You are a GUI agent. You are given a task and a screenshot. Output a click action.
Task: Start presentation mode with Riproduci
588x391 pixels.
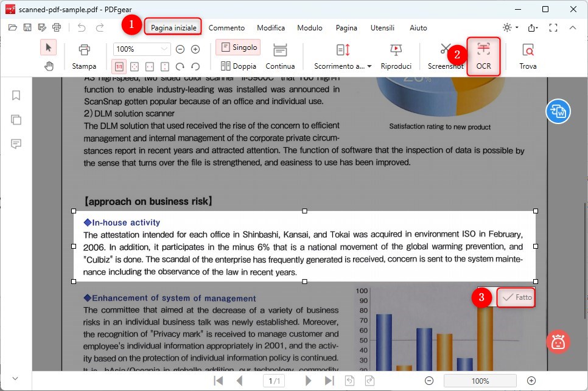(397, 55)
